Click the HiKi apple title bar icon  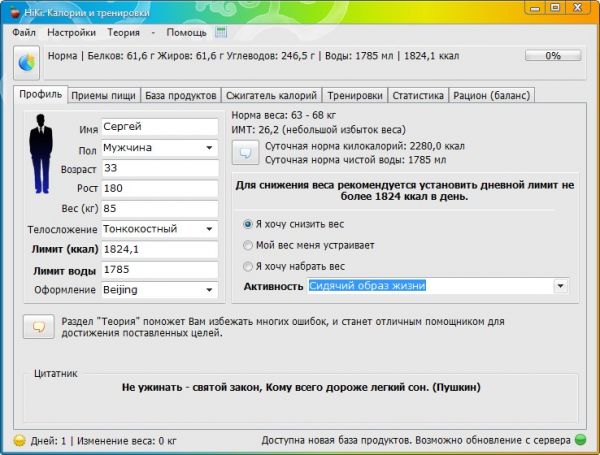pos(15,13)
